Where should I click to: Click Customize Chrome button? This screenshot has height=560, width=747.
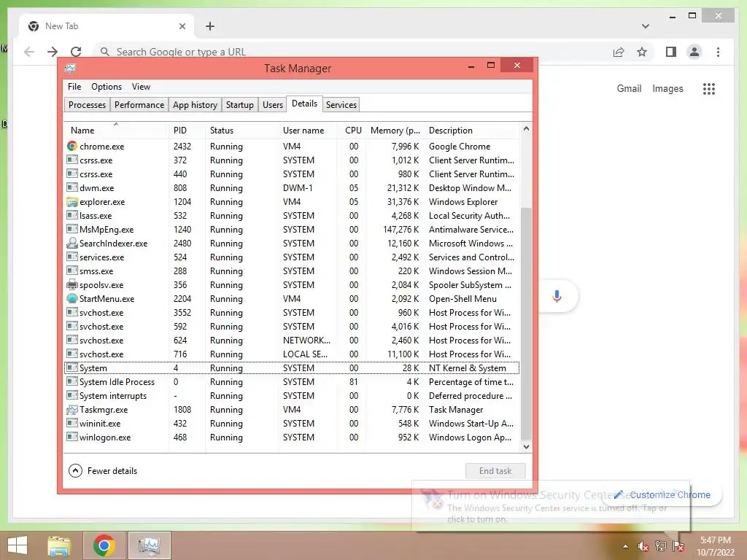click(x=662, y=495)
